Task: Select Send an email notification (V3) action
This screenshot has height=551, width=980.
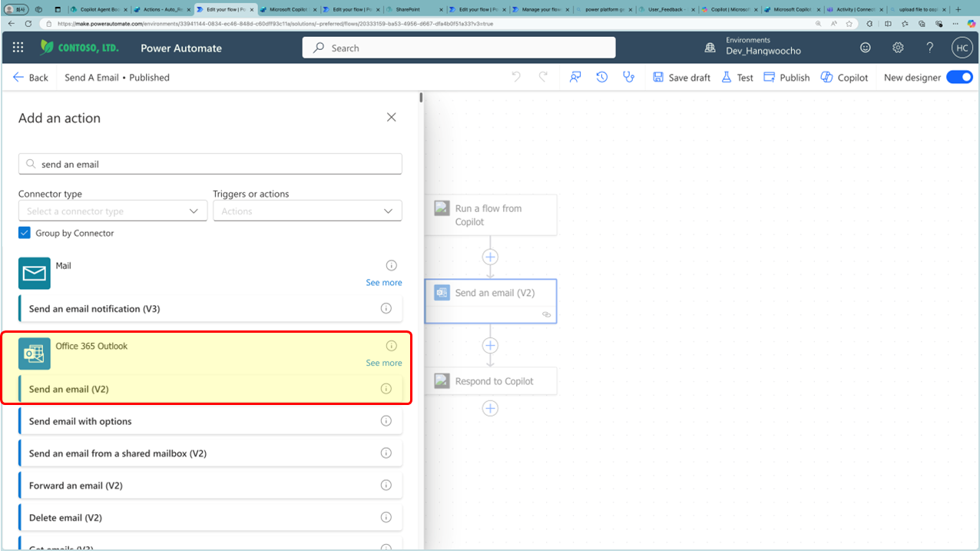Action: [210, 308]
